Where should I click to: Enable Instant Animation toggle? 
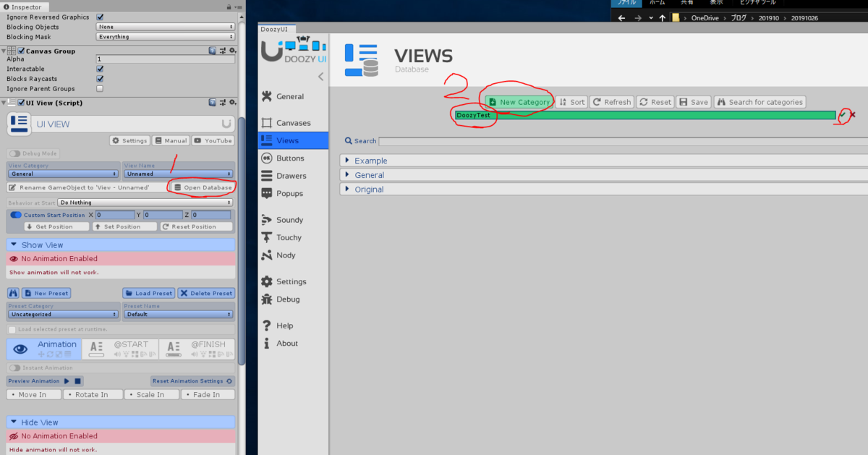(x=14, y=368)
